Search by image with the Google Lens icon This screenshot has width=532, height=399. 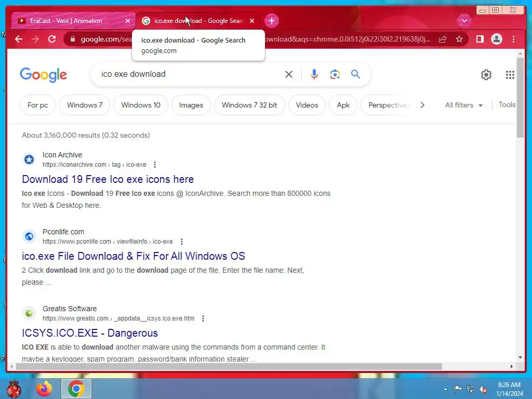click(x=335, y=74)
